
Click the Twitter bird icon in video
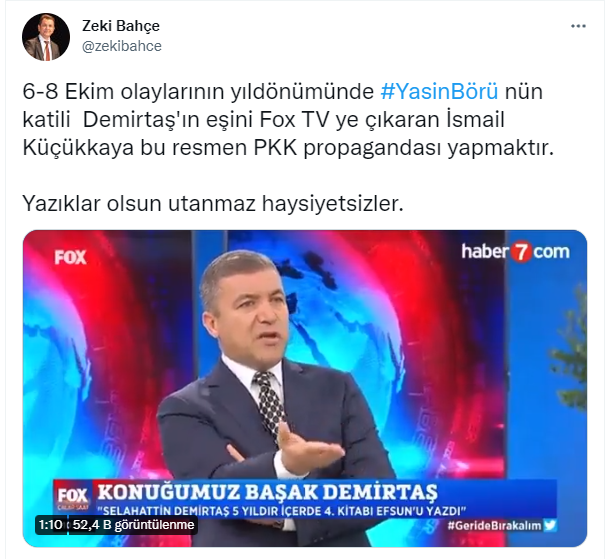coord(550,525)
